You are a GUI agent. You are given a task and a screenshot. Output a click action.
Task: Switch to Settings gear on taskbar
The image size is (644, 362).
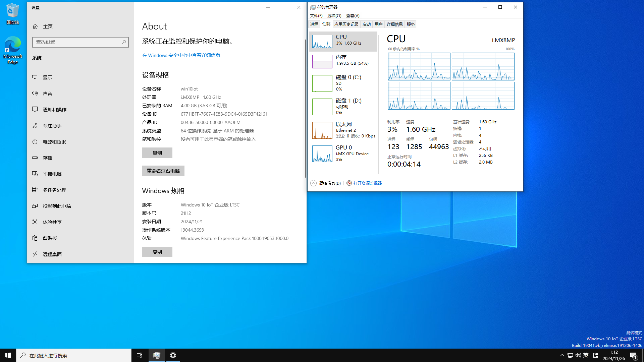point(173,355)
